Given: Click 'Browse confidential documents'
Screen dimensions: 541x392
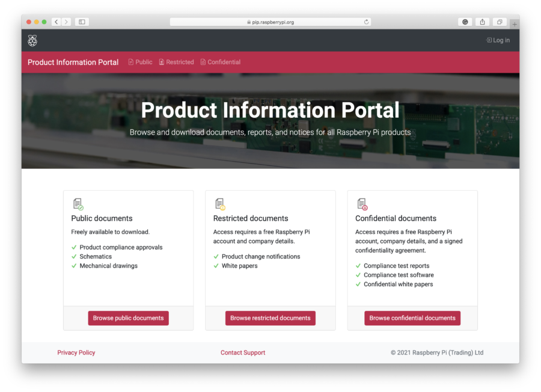Looking at the screenshot, I should point(412,318).
